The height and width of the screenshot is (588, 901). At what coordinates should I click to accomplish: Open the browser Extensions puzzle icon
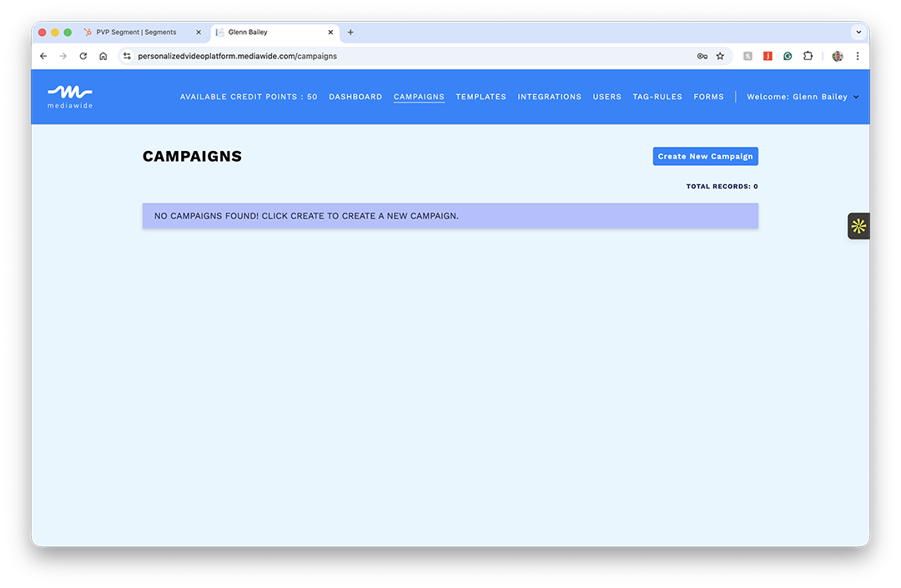click(x=808, y=56)
